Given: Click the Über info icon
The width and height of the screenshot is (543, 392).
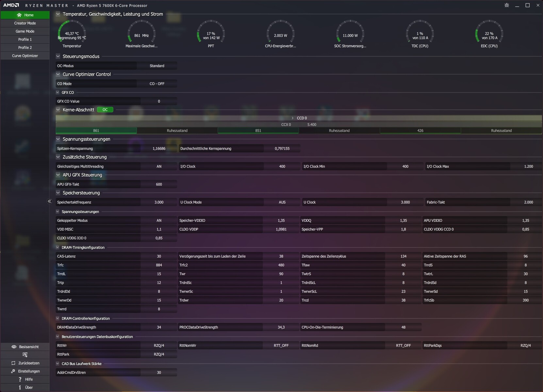Looking at the screenshot, I should [20, 387].
